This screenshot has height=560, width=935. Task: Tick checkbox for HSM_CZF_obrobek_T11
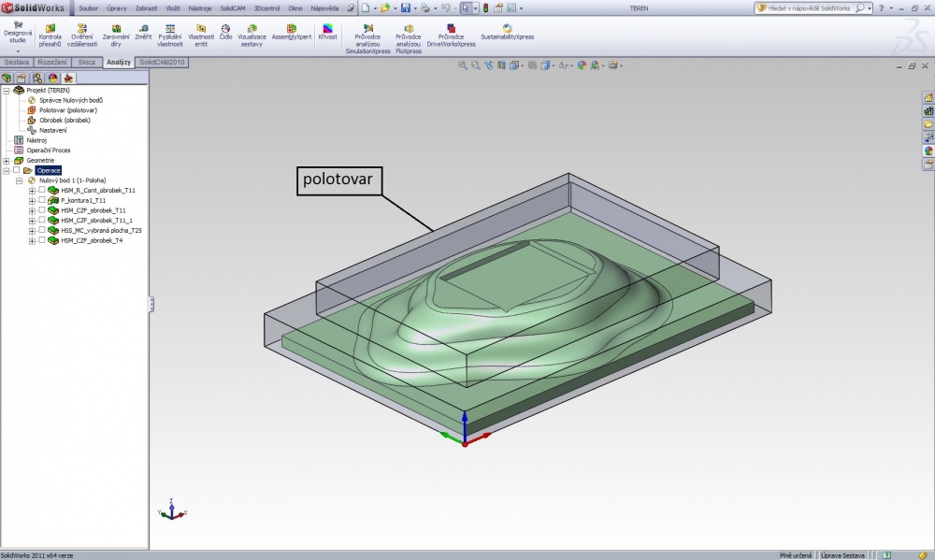click(42, 210)
